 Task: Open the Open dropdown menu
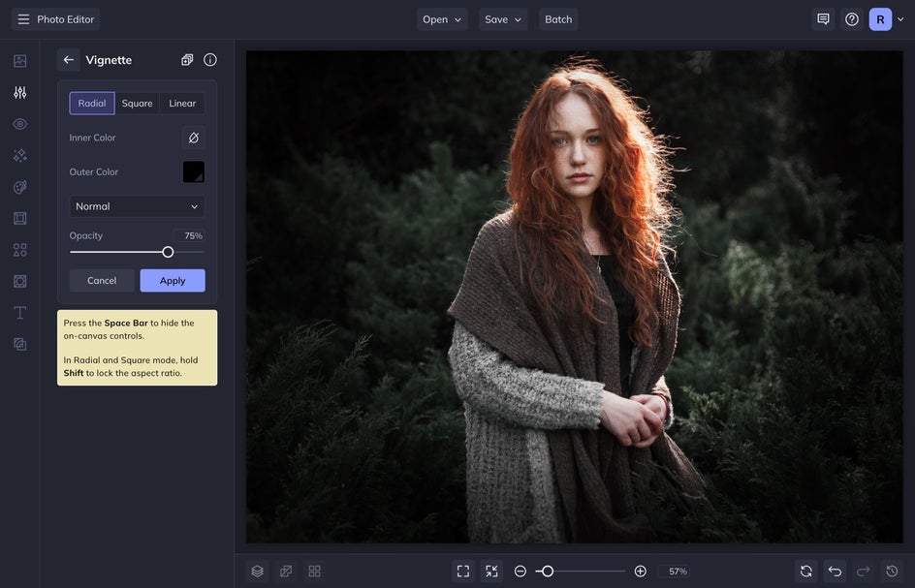442,19
